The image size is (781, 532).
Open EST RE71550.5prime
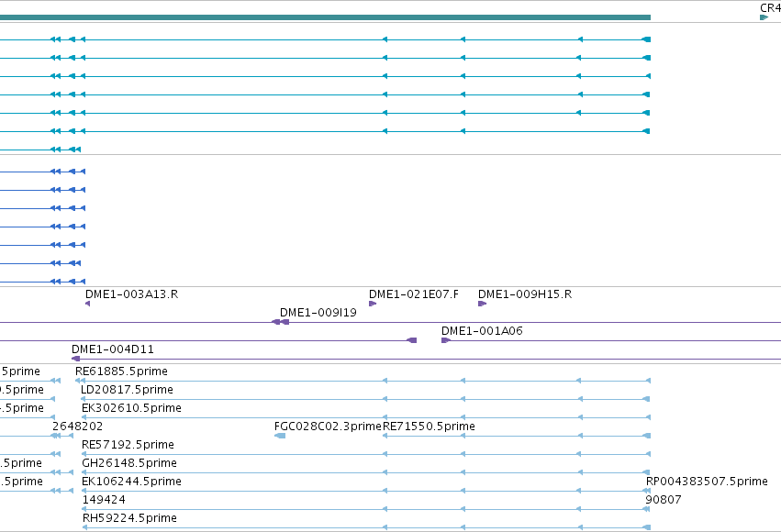pyautogui.click(x=429, y=427)
